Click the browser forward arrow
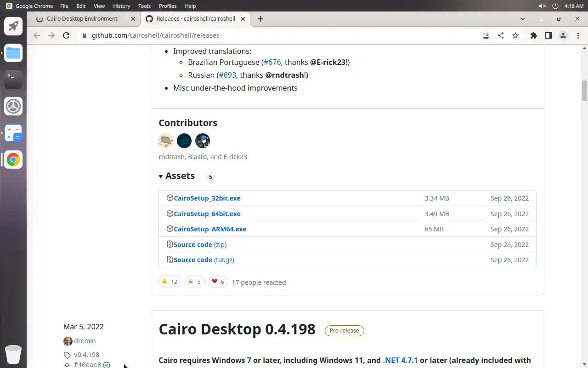 [x=51, y=35]
